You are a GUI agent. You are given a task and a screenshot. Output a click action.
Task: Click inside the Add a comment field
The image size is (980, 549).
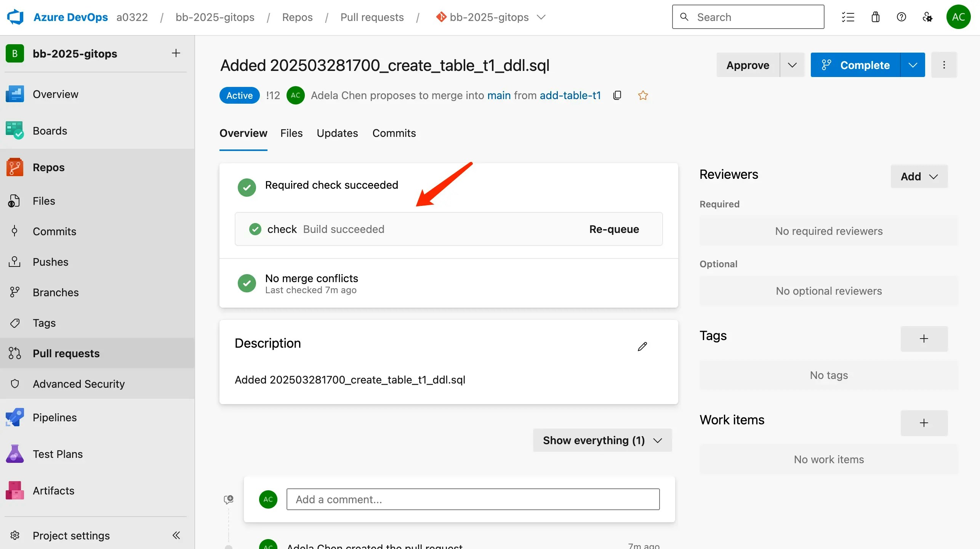pos(472,499)
